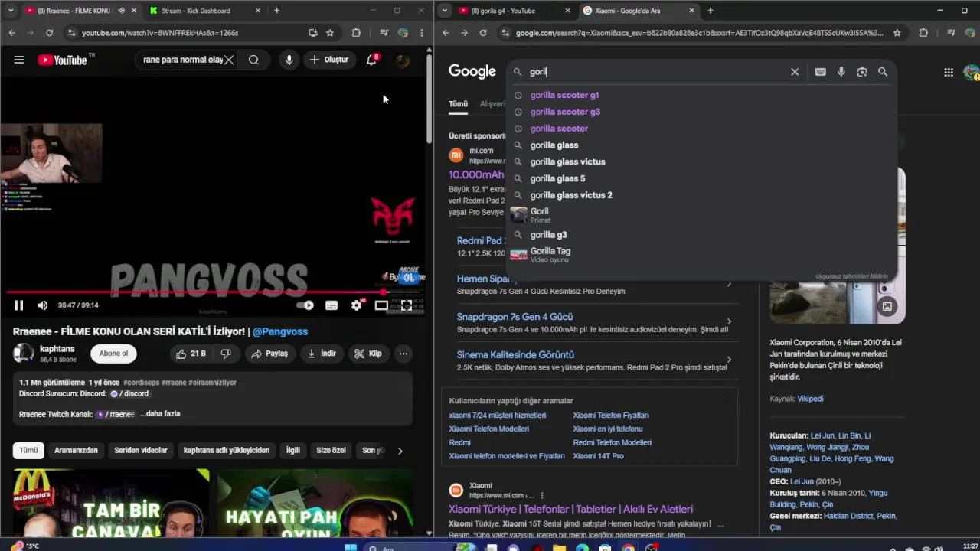980x551 pixels.
Task: Start Google voice search microphone
Action: [841, 72]
